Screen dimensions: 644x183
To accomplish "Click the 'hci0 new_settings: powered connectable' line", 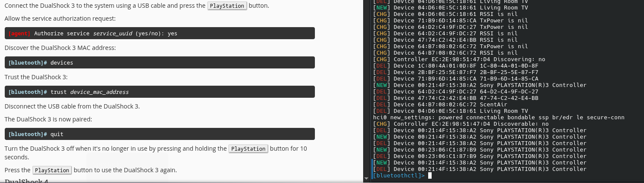I will click(x=499, y=117).
